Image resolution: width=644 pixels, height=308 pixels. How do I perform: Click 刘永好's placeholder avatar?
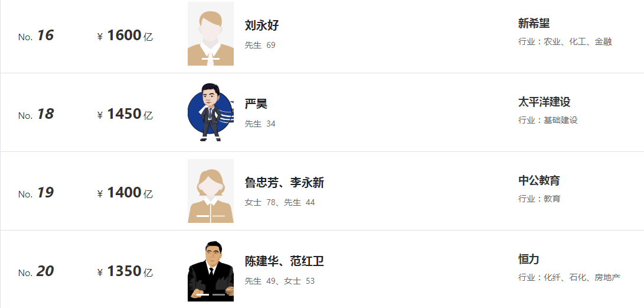click(211, 34)
